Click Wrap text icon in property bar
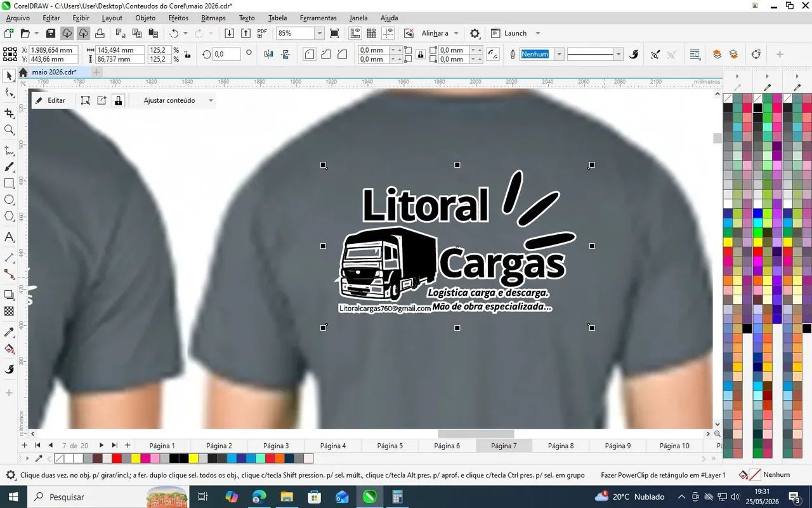The image size is (812, 508). [x=695, y=55]
